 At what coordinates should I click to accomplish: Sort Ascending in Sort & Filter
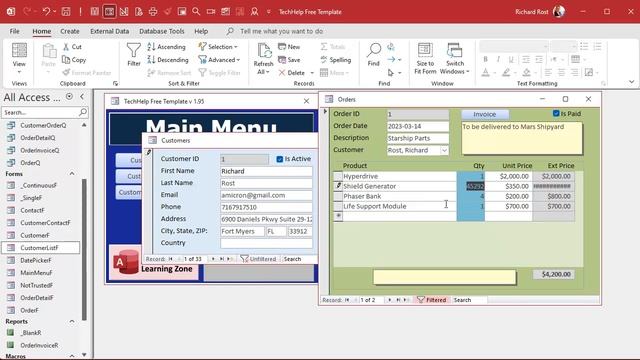pos(167,47)
